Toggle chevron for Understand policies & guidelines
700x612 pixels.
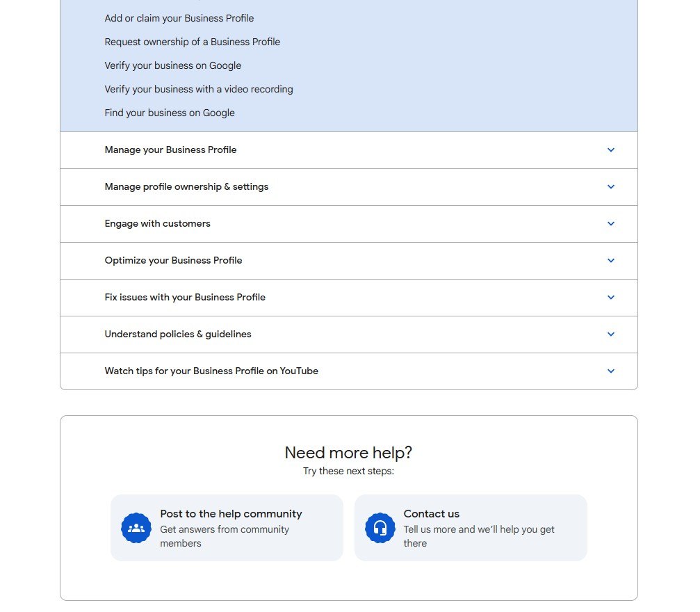[611, 335]
